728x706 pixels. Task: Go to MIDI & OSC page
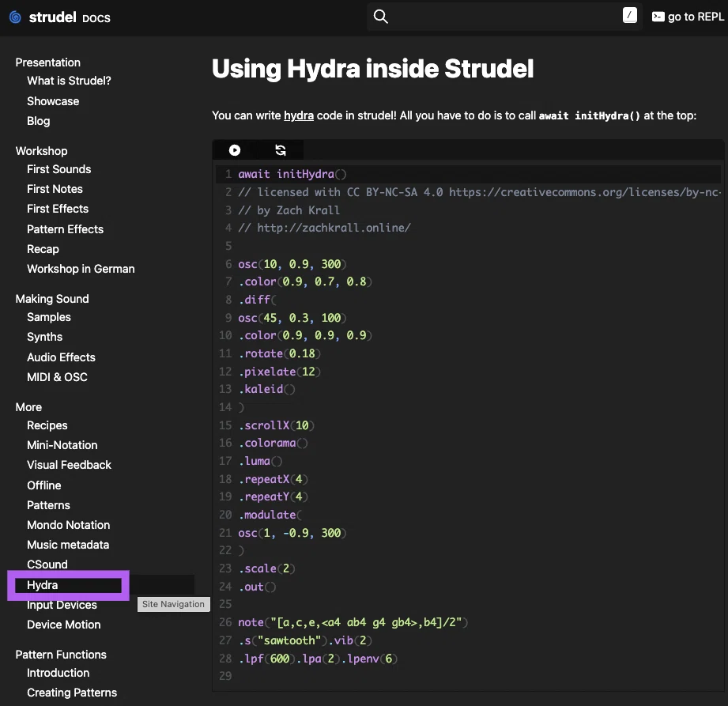point(57,377)
